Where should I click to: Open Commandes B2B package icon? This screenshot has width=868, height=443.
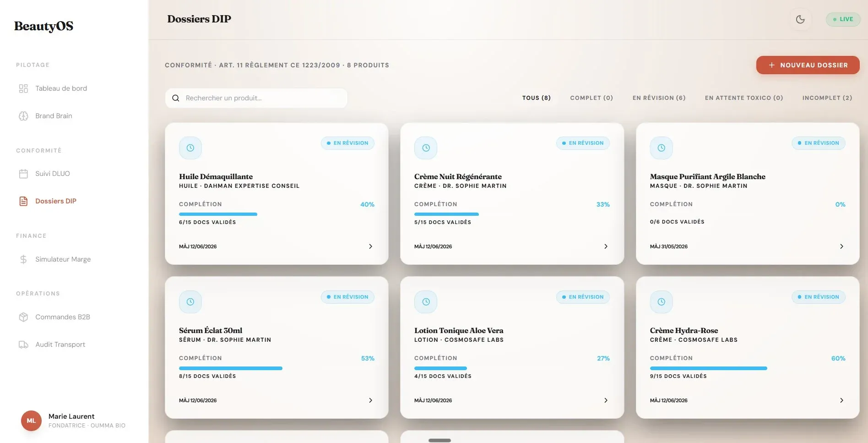(x=23, y=317)
